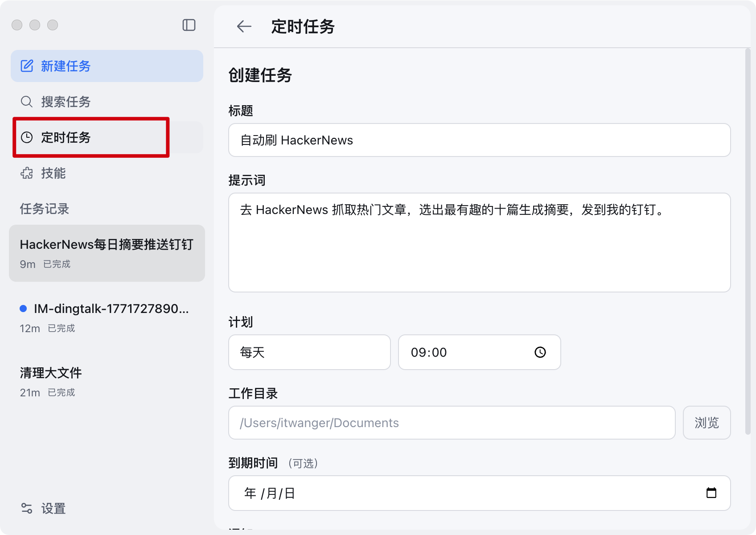This screenshot has height=535, width=756.
Task: Click the 技能 puzzle icon
Action: [27, 173]
